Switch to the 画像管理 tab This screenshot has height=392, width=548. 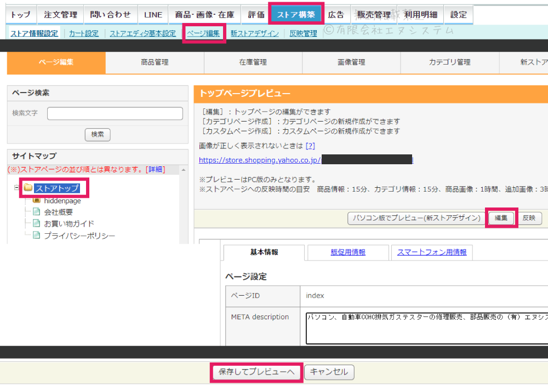[x=351, y=62]
